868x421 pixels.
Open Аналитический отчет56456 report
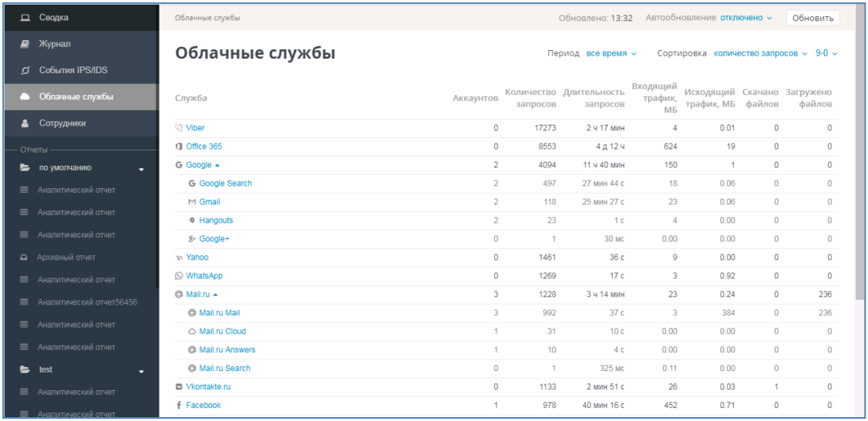[87, 302]
